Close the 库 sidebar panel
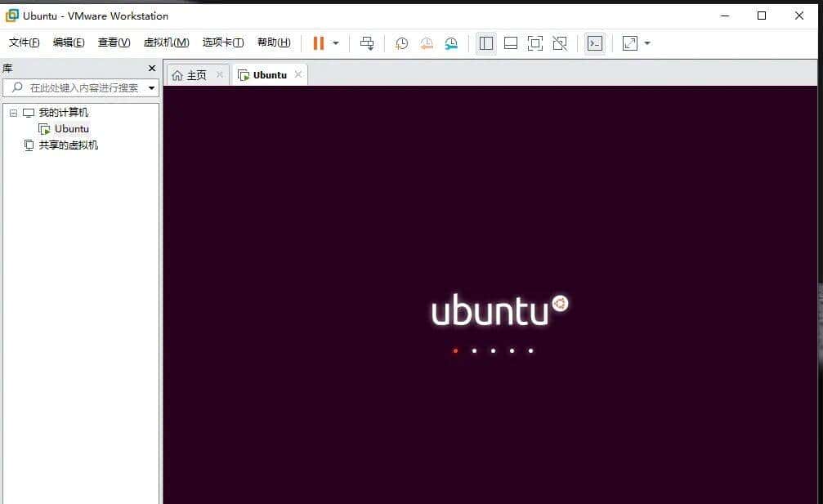The width and height of the screenshot is (823, 504). click(151, 68)
